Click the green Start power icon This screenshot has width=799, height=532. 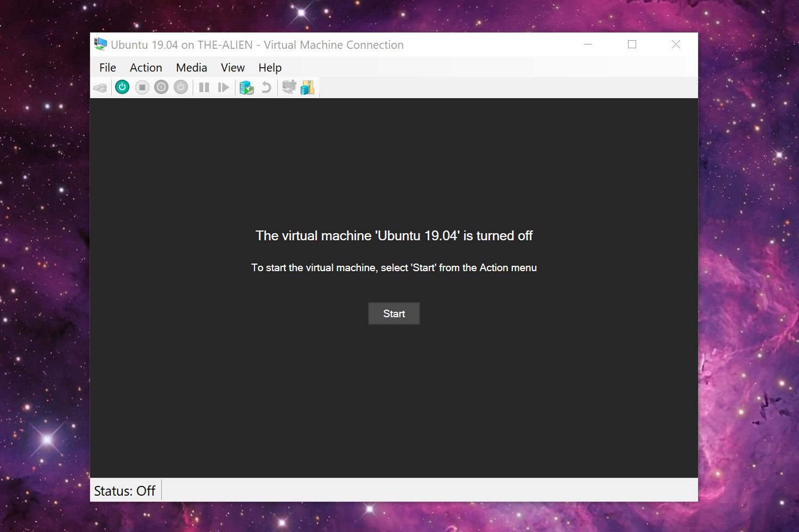pos(122,87)
